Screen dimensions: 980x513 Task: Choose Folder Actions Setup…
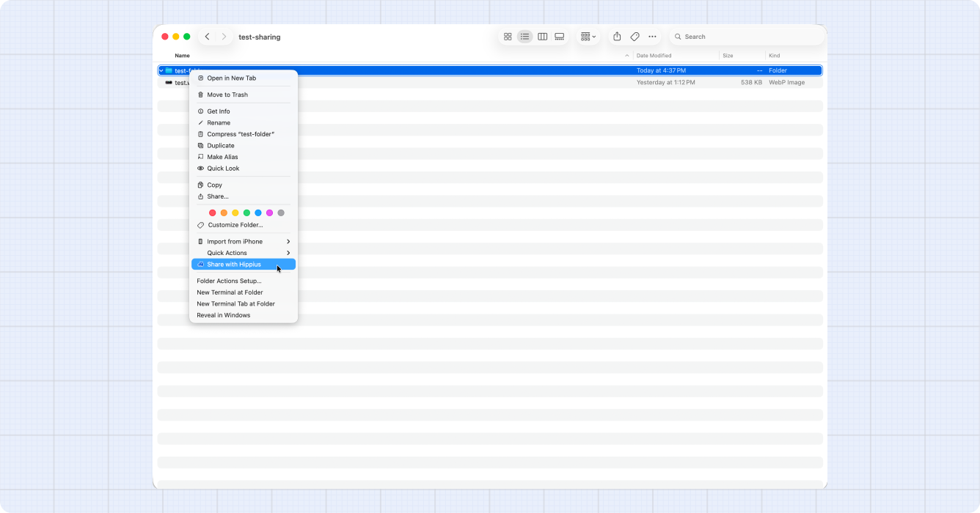244,281
